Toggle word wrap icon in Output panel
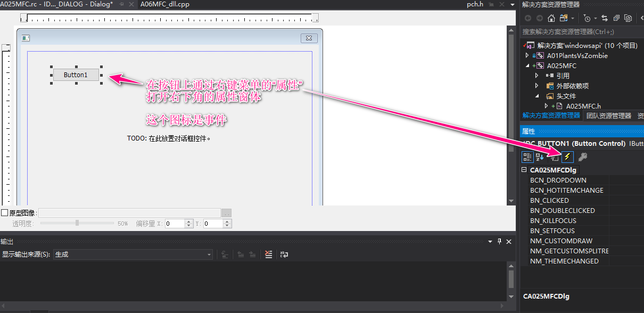The image size is (644, 313). click(x=284, y=254)
